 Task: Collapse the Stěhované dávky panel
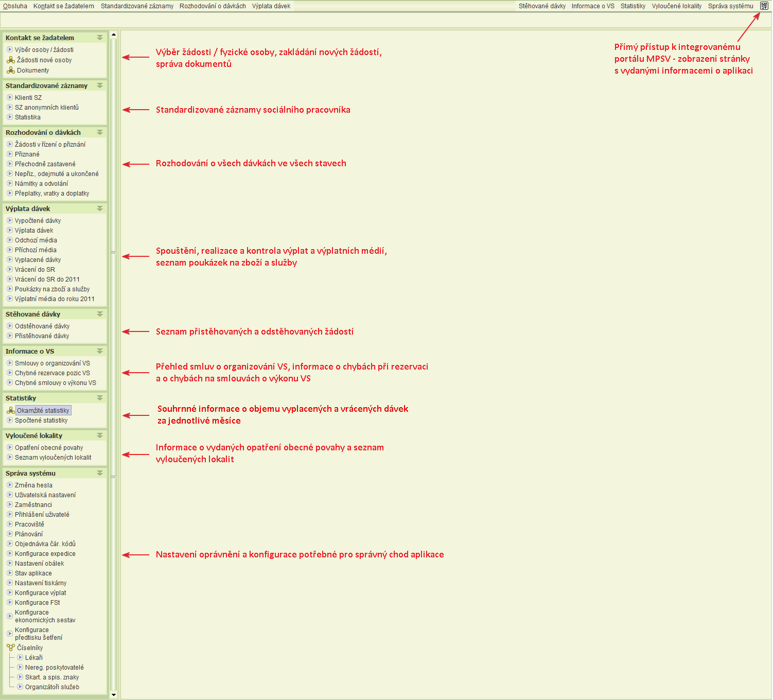tap(100, 314)
